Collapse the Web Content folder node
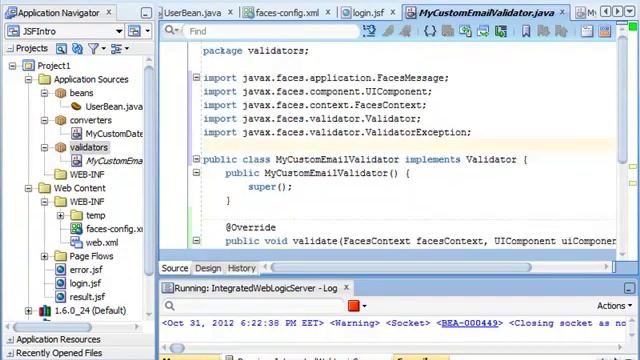The width and height of the screenshot is (640, 360). [28, 188]
